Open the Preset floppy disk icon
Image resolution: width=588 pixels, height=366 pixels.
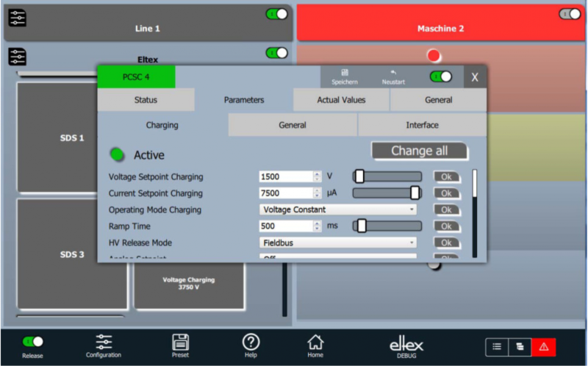[x=180, y=345]
